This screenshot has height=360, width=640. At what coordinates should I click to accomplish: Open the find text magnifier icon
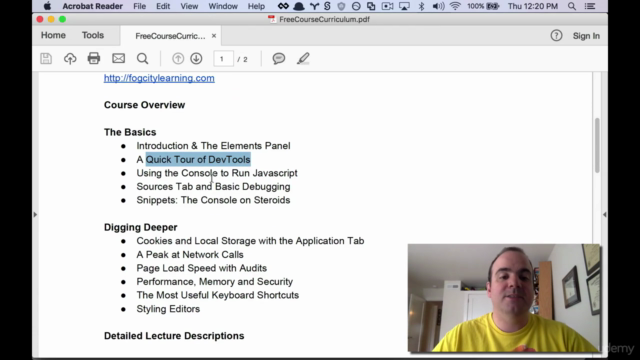(142, 59)
